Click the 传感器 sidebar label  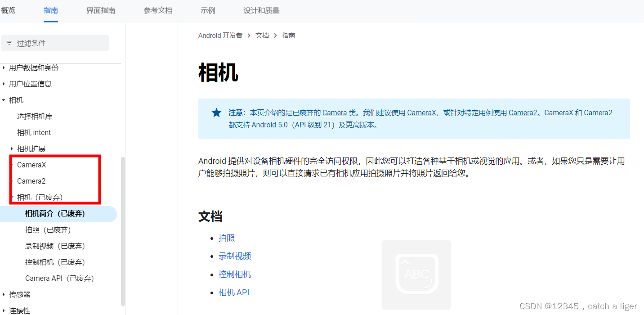point(20,295)
